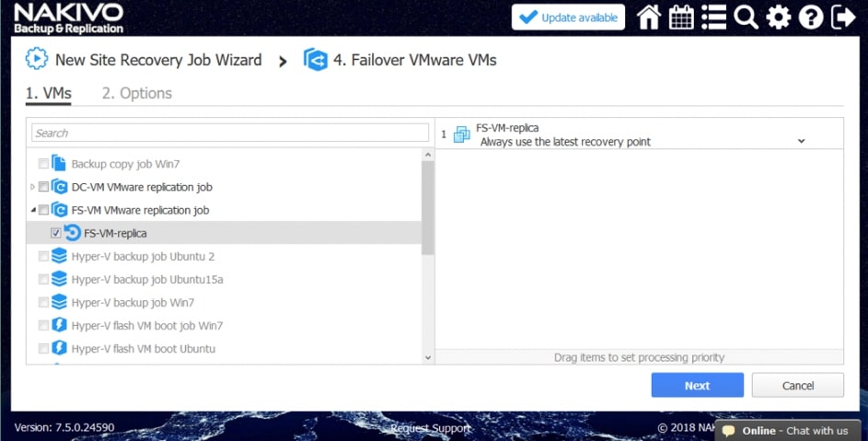The height and width of the screenshot is (441, 868).
Task: Select the 'Hyper-V backup job Ubuntu15a' label
Action: 147,280
